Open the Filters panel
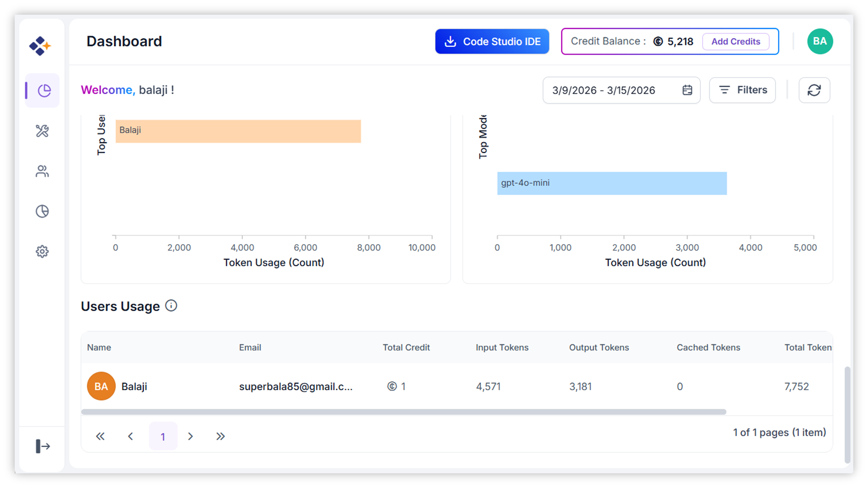Image resolution: width=868 pixels, height=488 pixels. coord(742,90)
